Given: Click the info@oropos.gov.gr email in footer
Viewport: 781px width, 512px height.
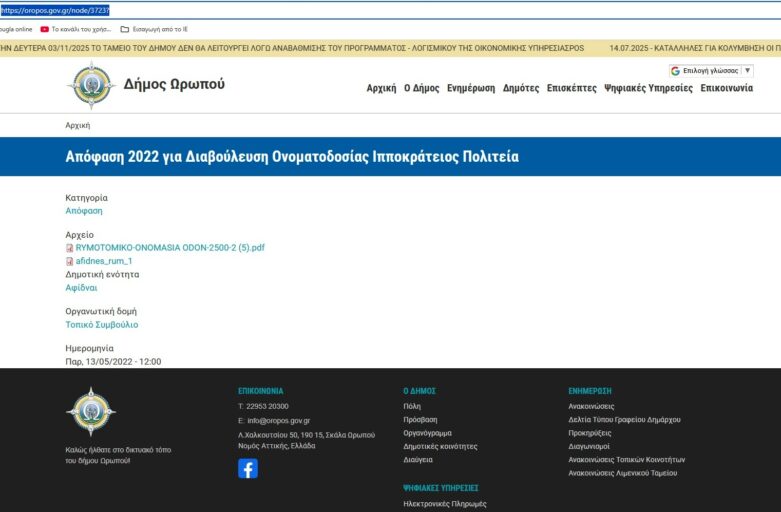Looking at the screenshot, I should pyautogui.click(x=278, y=421).
